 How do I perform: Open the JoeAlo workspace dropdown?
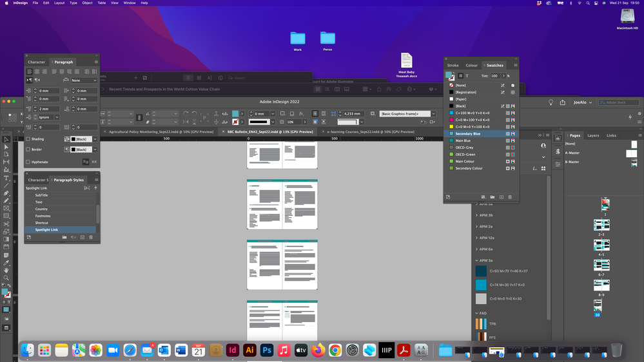click(x=583, y=102)
